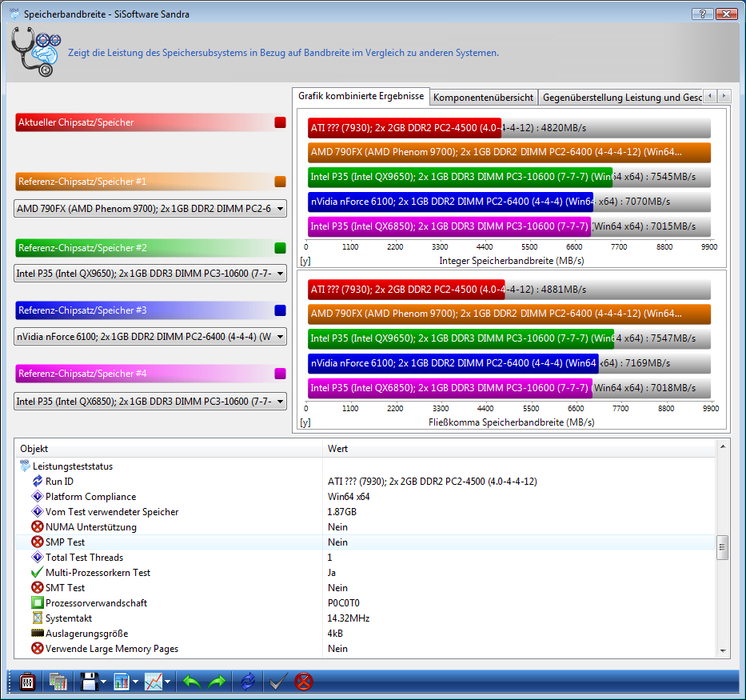The image size is (746, 700).
Task: Click the Objekt column header
Action: 169,449
